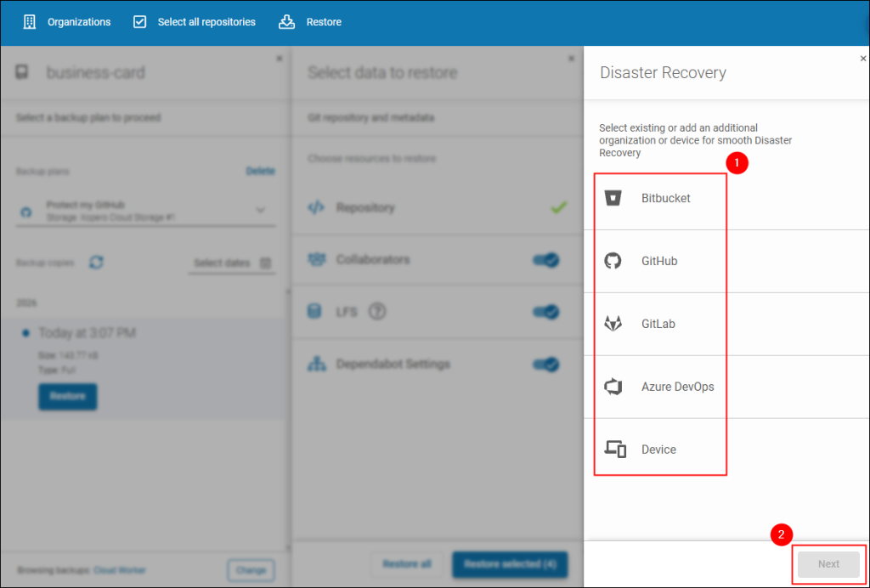Select Device as recovery destination
This screenshot has width=870, height=588.
(727, 449)
